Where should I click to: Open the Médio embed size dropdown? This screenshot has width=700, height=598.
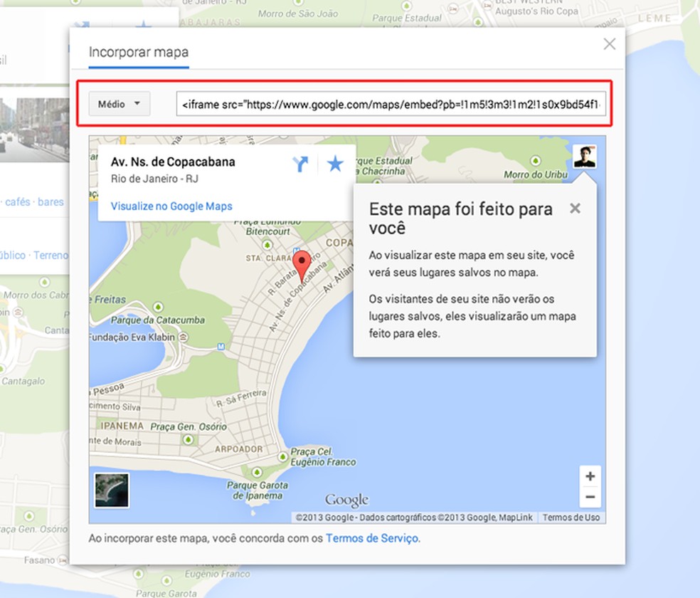[x=119, y=104]
